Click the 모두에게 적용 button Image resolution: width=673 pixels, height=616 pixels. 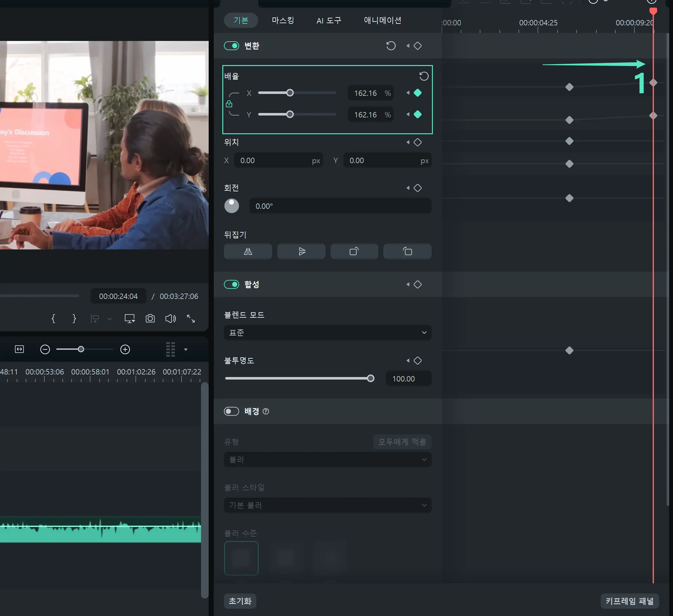402,441
